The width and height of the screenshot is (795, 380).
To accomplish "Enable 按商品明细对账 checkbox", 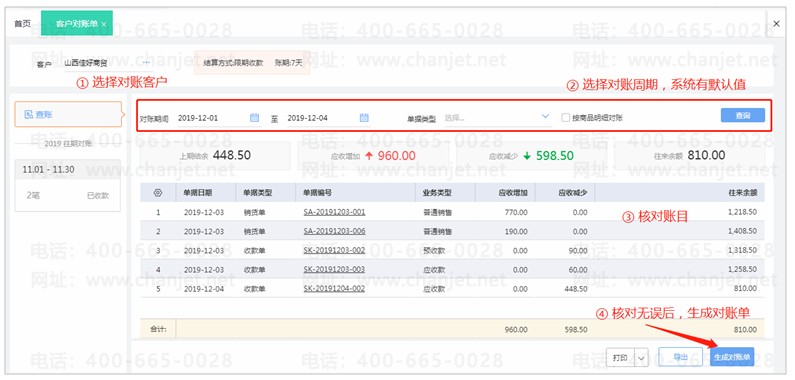I will point(566,118).
